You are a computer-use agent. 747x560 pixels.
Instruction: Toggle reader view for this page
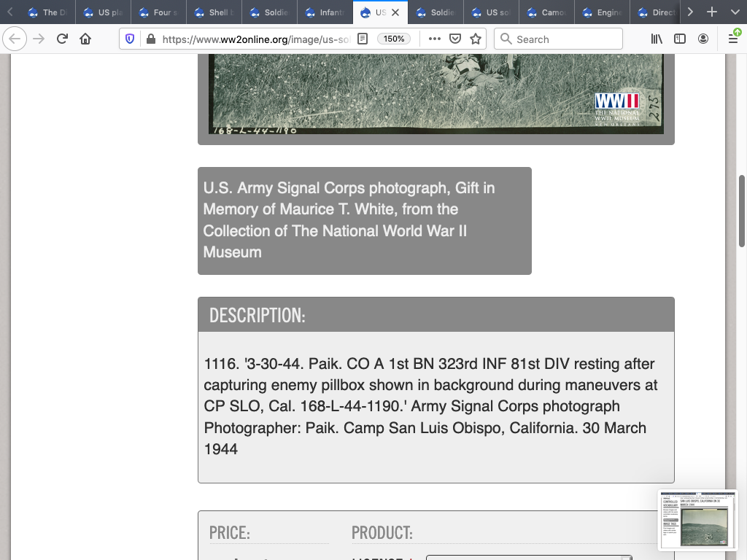pyautogui.click(x=363, y=39)
